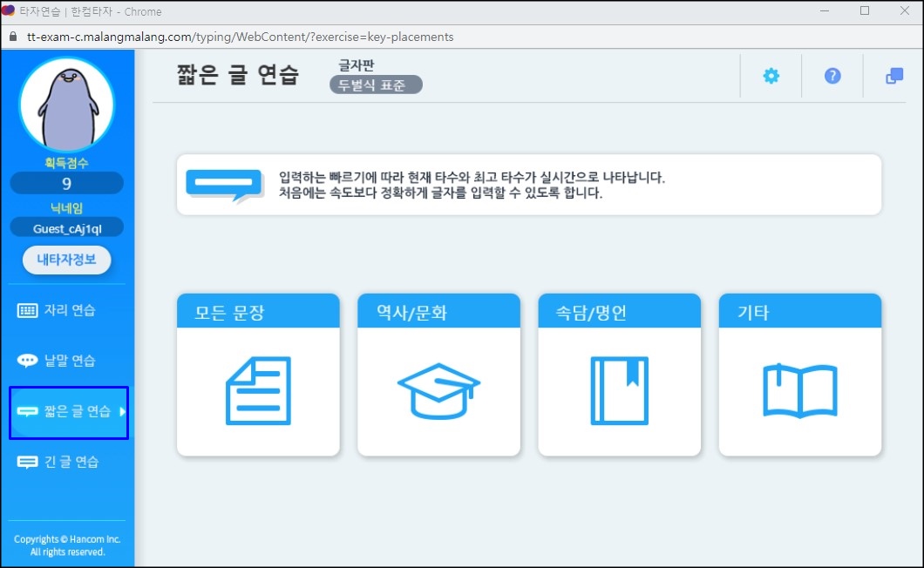The image size is (924, 568).
Task: Click the speech bubble icon beside 낱말 연습
Action: pos(27,360)
